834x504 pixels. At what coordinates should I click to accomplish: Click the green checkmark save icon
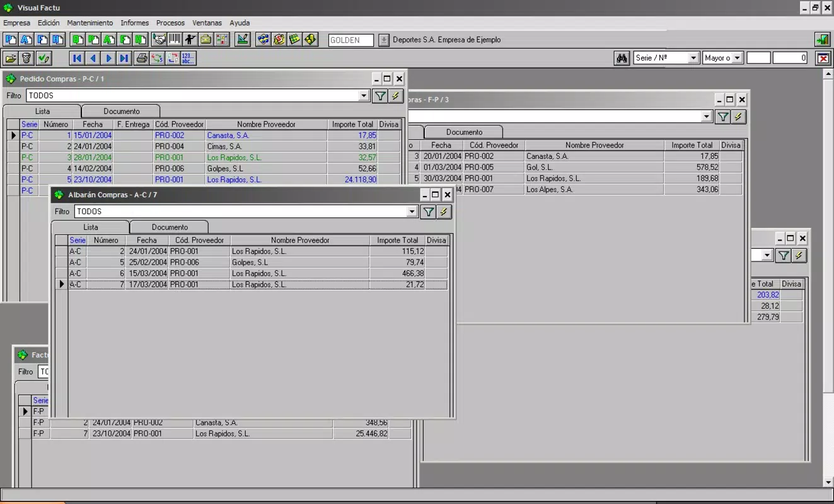point(43,58)
